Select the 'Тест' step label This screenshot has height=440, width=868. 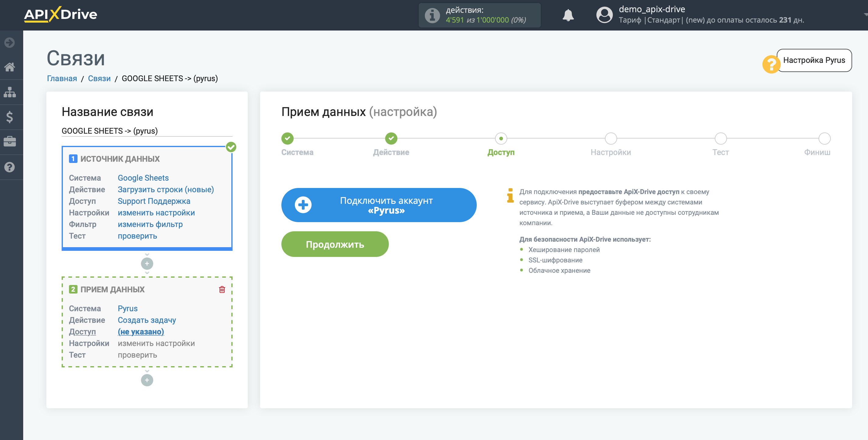point(720,152)
